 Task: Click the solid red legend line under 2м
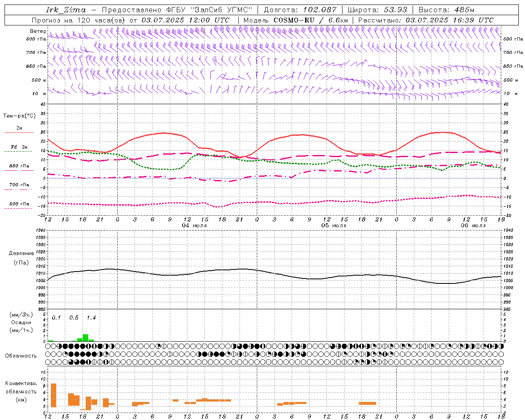[19, 132]
